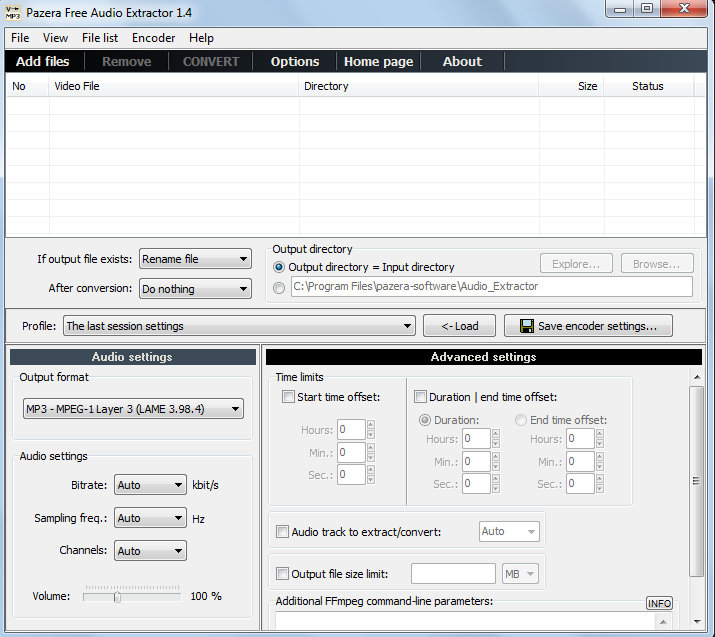Viewport: 715px width, 637px height.
Task: Visit Home page from toolbar
Action: (x=378, y=62)
